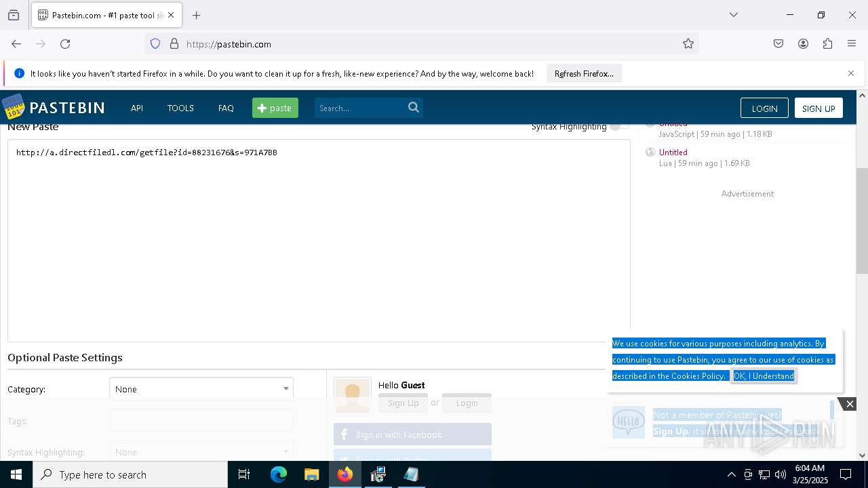The height and width of the screenshot is (488, 868).
Task: Show hidden system tray icons
Action: click(731, 474)
